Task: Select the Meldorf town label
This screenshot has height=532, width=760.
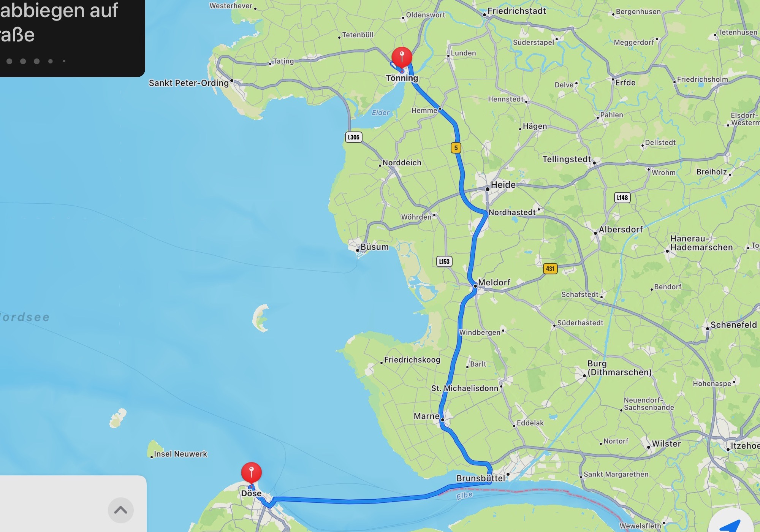Action: pyautogui.click(x=494, y=282)
